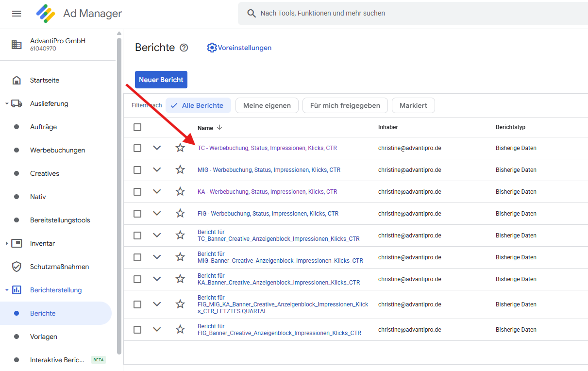Expand the KA - Werbebuchung row chevron
The height and width of the screenshot is (371, 588).
157,191
